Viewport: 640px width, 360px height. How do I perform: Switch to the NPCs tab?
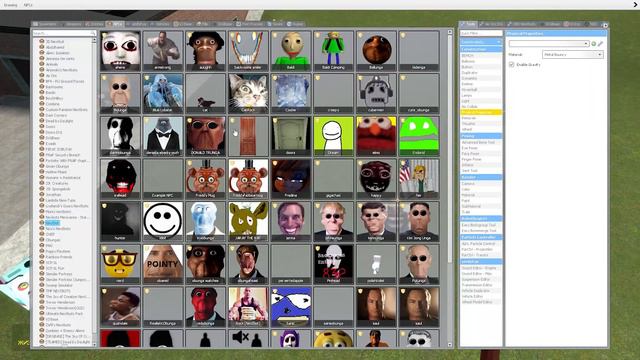pos(115,24)
